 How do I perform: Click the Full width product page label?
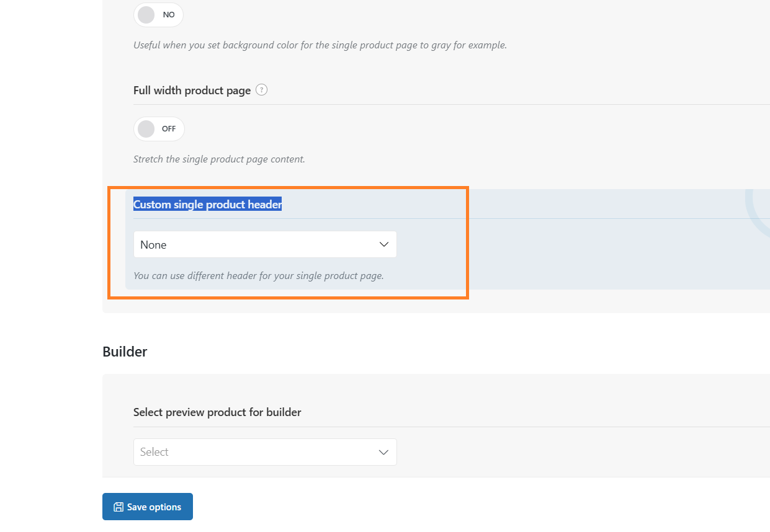[x=192, y=91]
